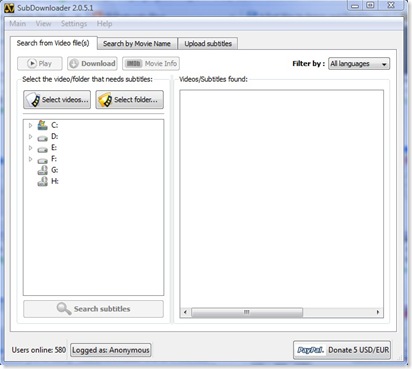Click right arrow of horizontal scrollbar
Screen dimensions: 412x369
tap(378, 312)
